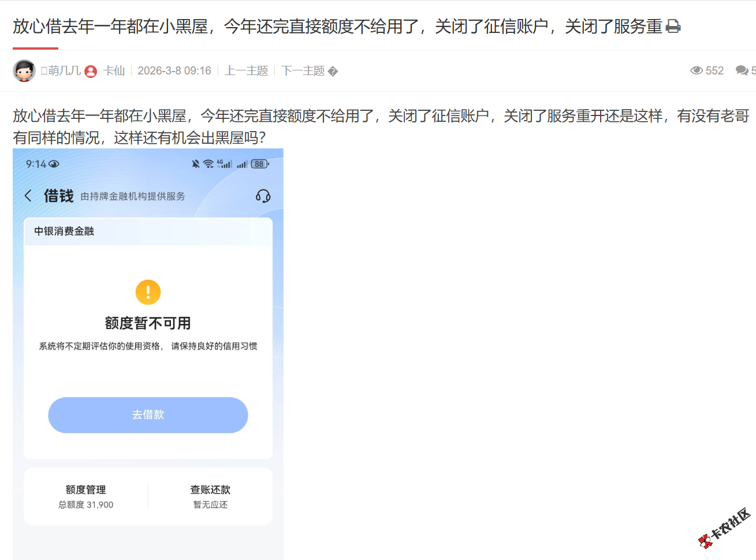756x560 pixels.
Task: Click the red member badge beside 萌几几
Action: click(91, 71)
